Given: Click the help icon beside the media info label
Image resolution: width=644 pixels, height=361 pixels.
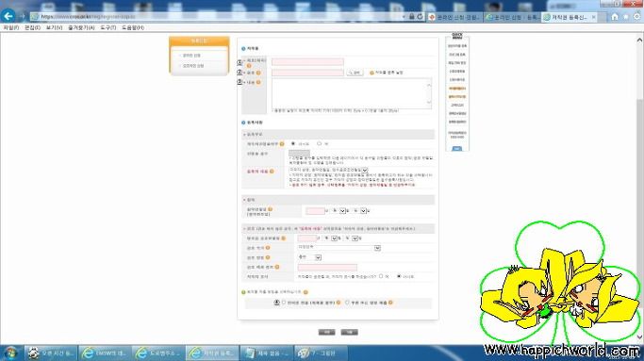Looking at the screenshot, I should pos(277,267).
